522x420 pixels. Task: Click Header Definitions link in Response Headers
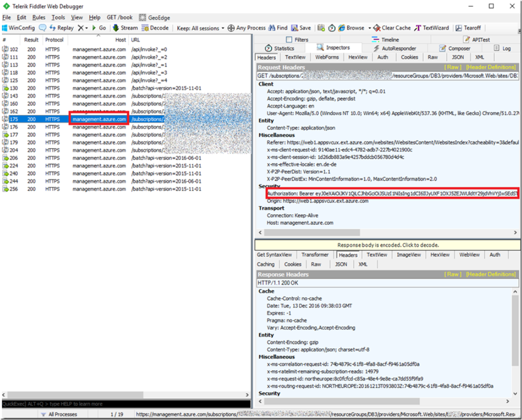(491, 274)
